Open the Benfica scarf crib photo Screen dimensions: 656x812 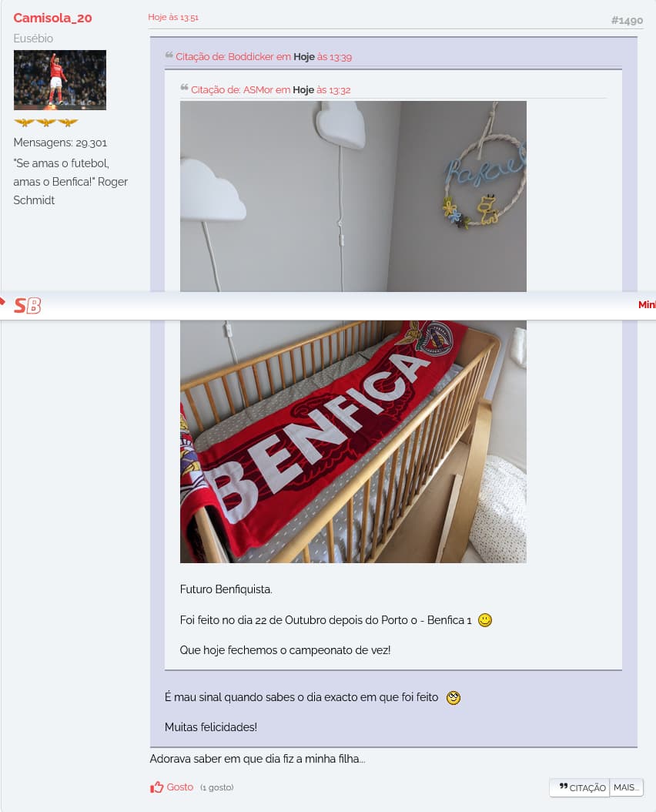[353, 441]
